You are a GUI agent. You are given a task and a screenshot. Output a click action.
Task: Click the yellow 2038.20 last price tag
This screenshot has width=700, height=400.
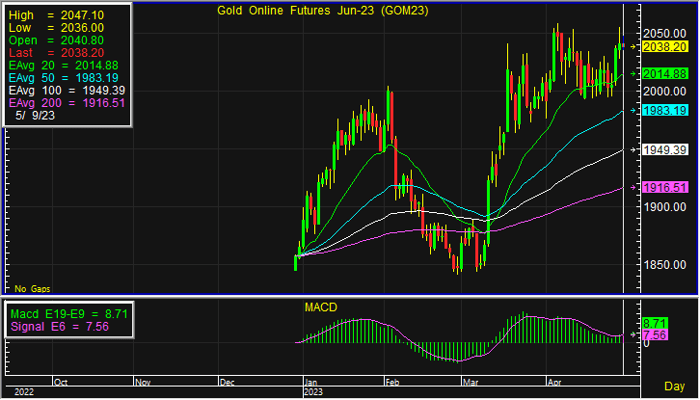[x=664, y=46]
